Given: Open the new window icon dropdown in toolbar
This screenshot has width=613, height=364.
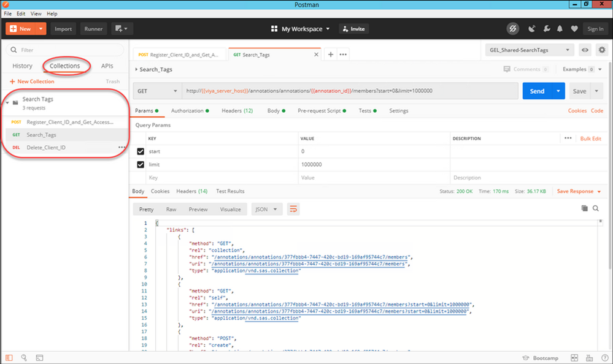Looking at the screenshot, I should pos(121,29).
